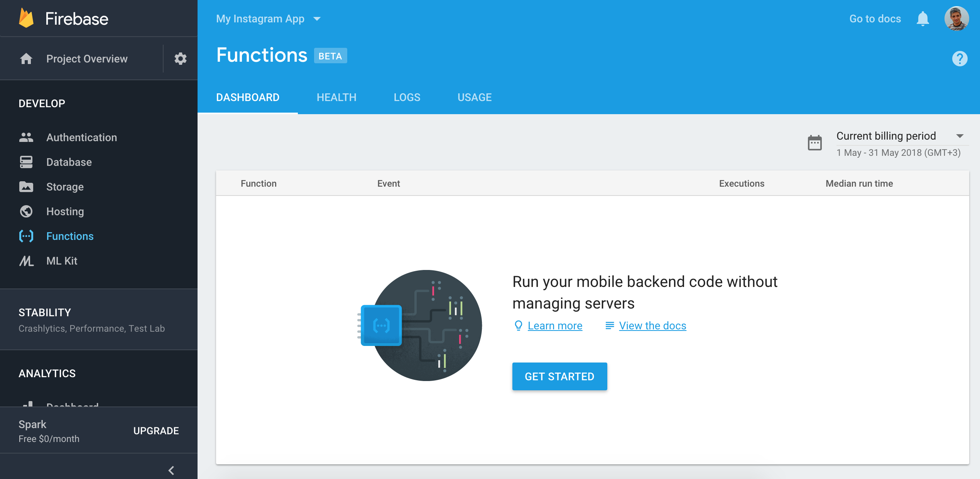Image resolution: width=980 pixels, height=479 pixels.
Task: Click the Analytics section header
Action: 47,373
